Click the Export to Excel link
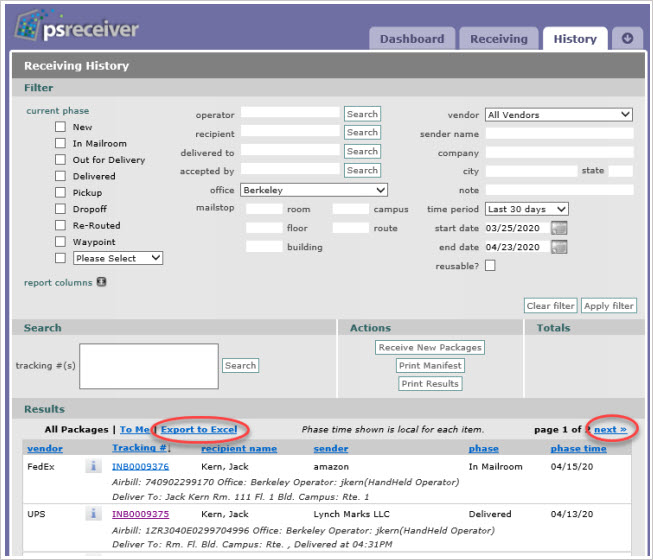Viewport: 653px width, 560px height. [x=199, y=429]
